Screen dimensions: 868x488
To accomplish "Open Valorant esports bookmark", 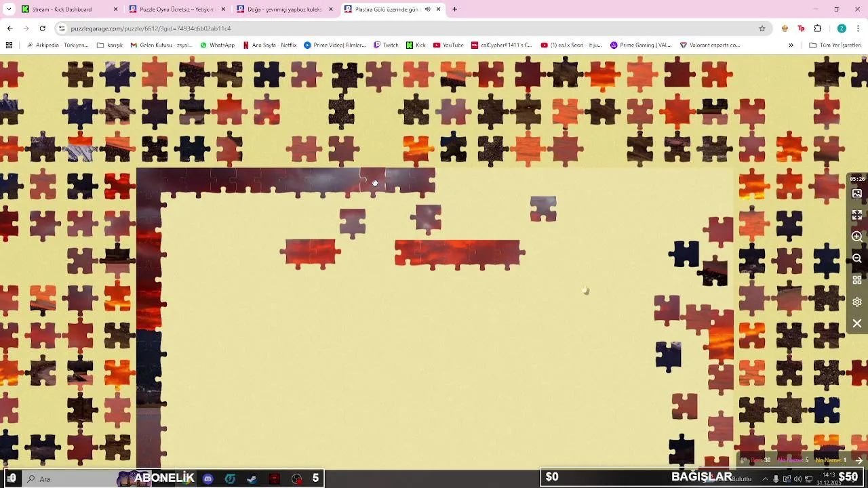I will click(710, 45).
